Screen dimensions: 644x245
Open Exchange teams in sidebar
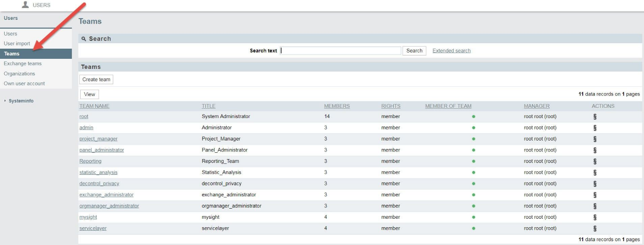(23, 63)
